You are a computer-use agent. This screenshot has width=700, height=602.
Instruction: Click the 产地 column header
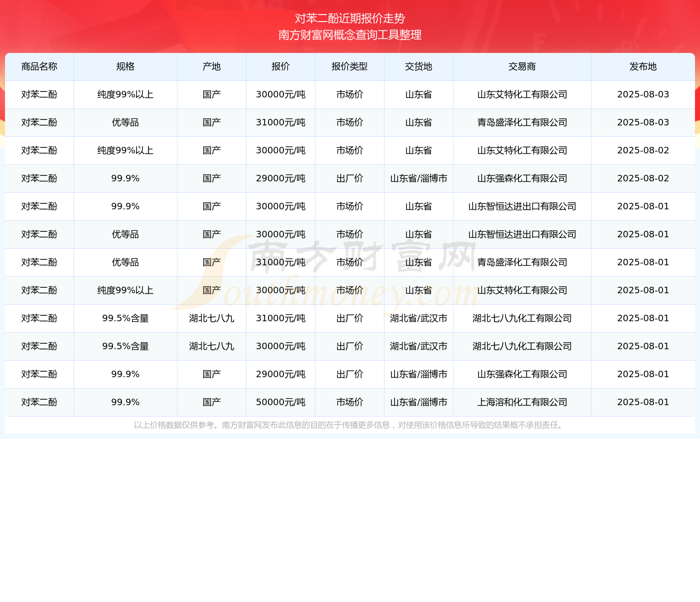212,66
